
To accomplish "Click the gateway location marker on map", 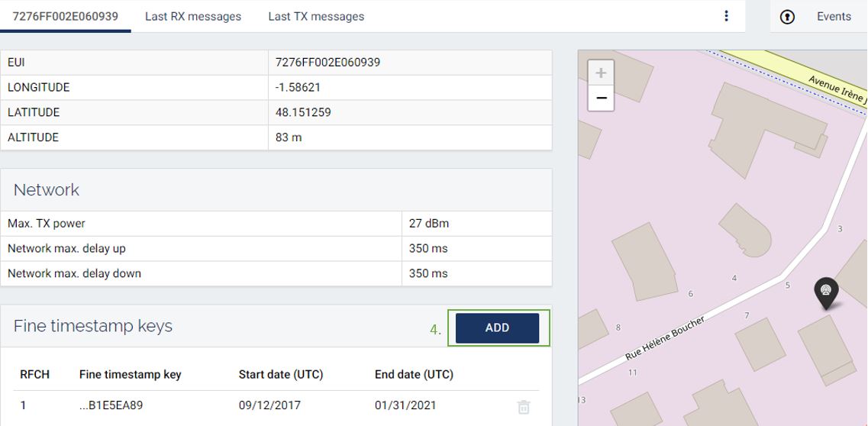I will [x=825, y=292].
